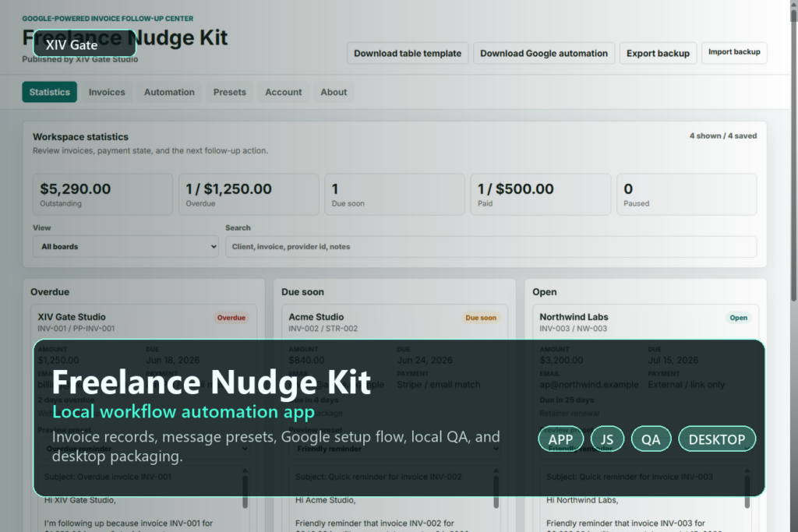Click the Open column heading
Image resolution: width=798 pixels, height=532 pixels.
pos(545,292)
